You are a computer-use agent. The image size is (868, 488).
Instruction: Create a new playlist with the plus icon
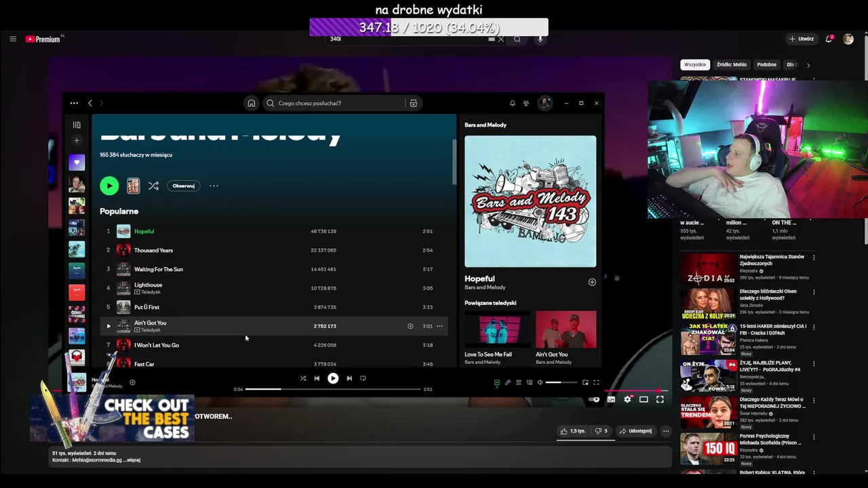pos(77,140)
